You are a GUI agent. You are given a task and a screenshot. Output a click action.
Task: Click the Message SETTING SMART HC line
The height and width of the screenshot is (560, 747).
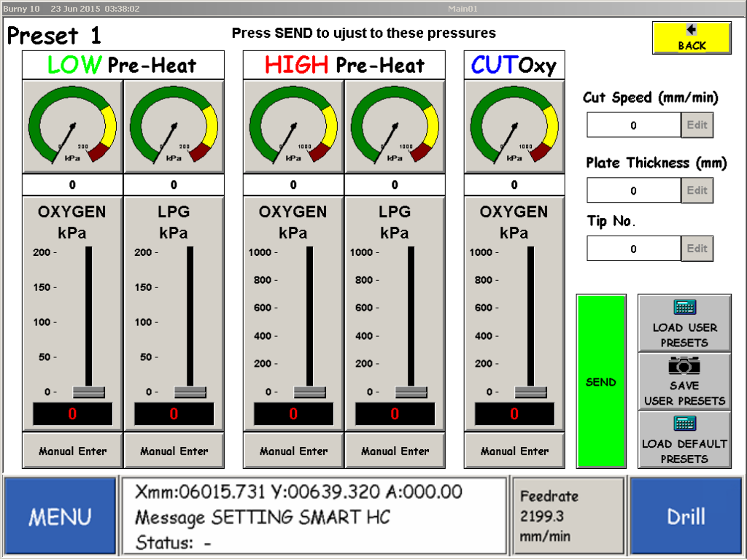[263, 518]
